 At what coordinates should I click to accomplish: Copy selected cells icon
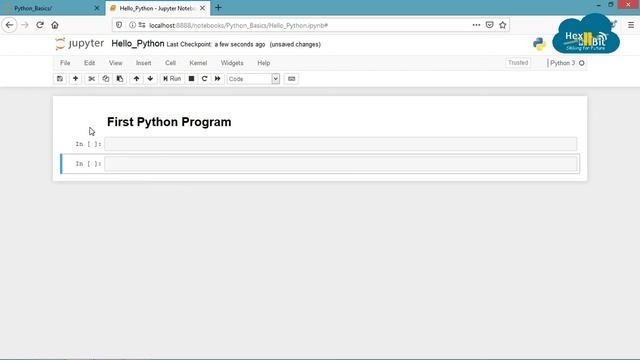pyautogui.click(x=106, y=79)
